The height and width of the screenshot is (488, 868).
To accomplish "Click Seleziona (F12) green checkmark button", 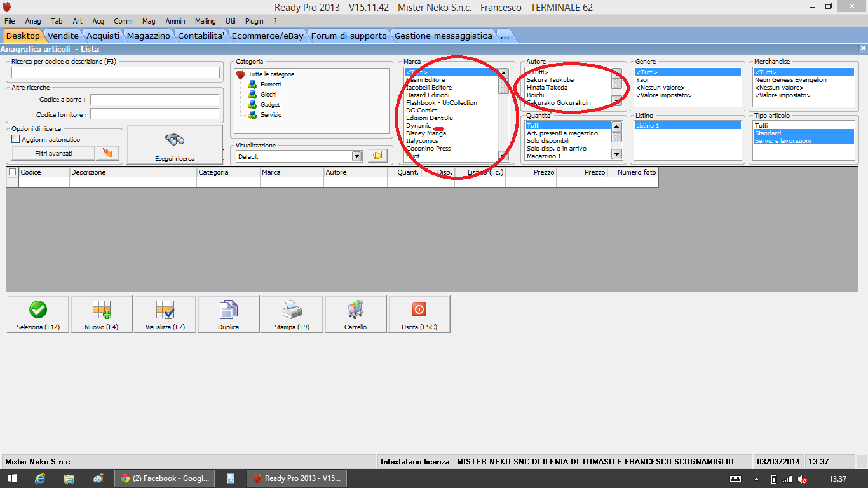I will (38, 315).
